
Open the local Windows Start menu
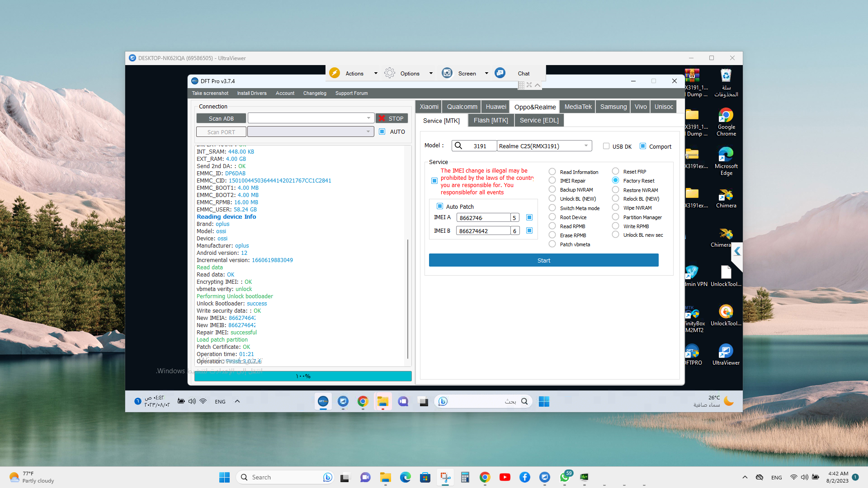225,477
